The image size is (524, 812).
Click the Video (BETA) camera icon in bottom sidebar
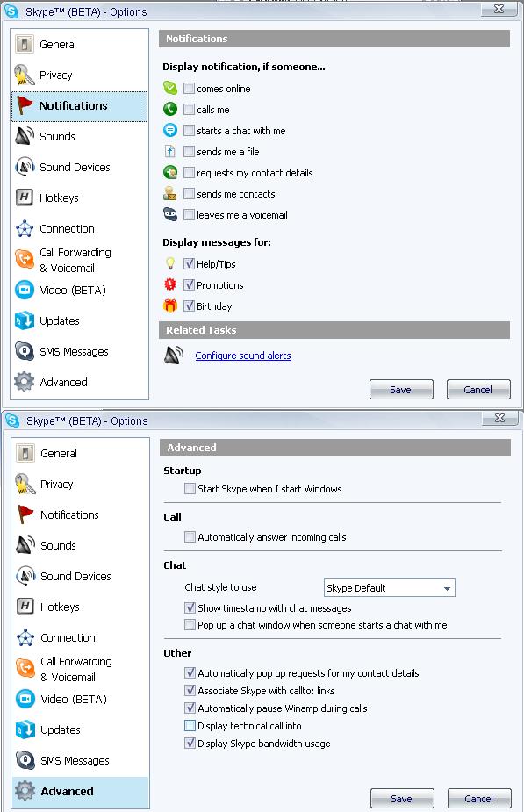click(25, 699)
